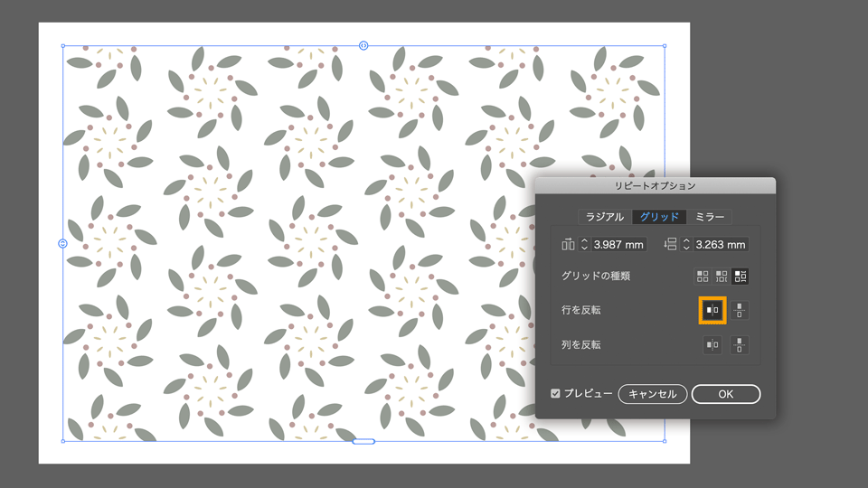Toggle horizontal flip for 行を反転
This screenshot has width=868, height=488.
coord(712,310)
